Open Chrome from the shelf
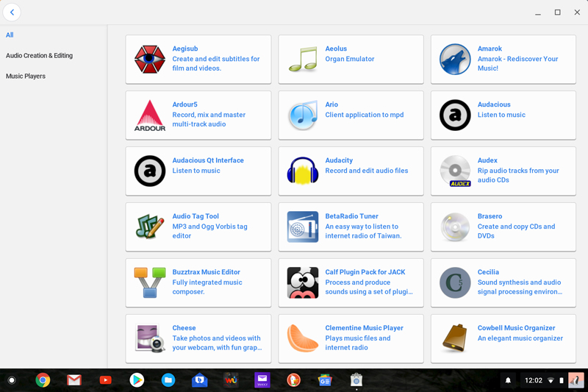588x392 pixels. pos(43,380)
